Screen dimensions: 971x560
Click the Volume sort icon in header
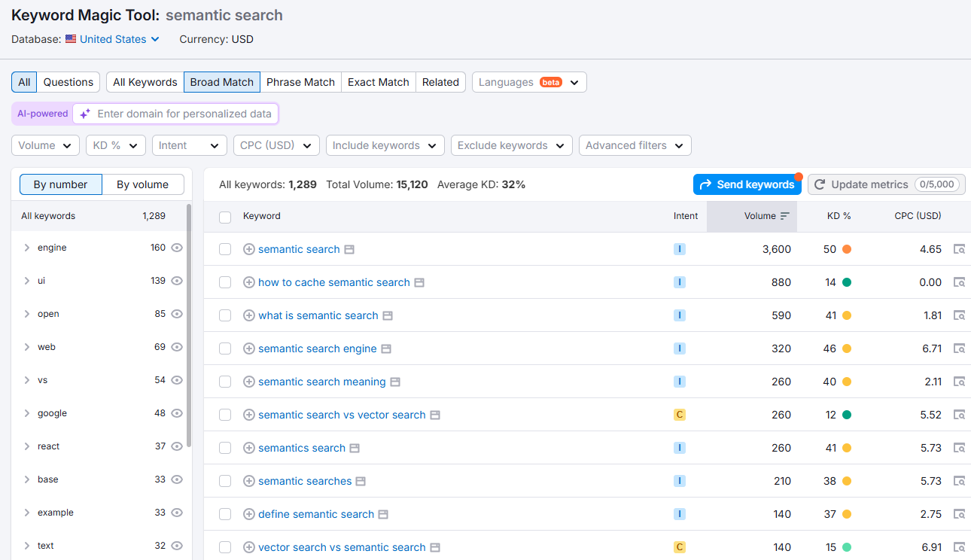pyautogui.click(x=785, y=216)
